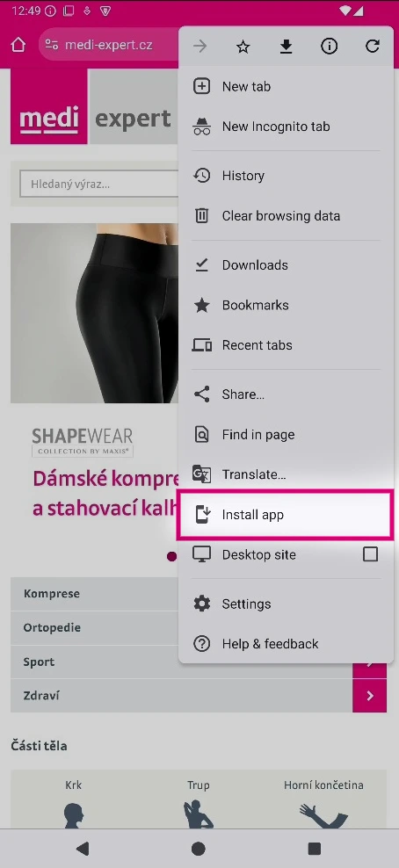Tap the bookmark star icon in menu header

click(243, 47)
